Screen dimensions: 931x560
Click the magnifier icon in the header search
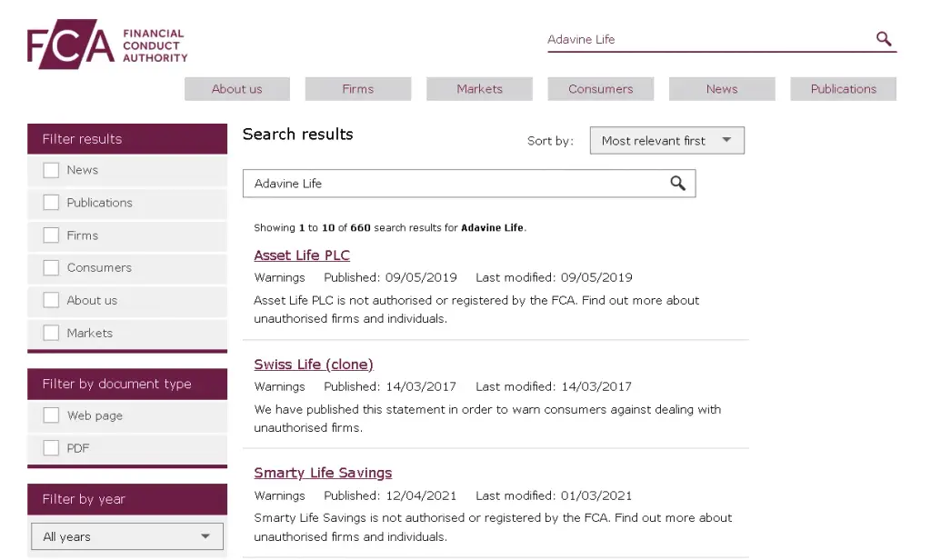(884, 39)
